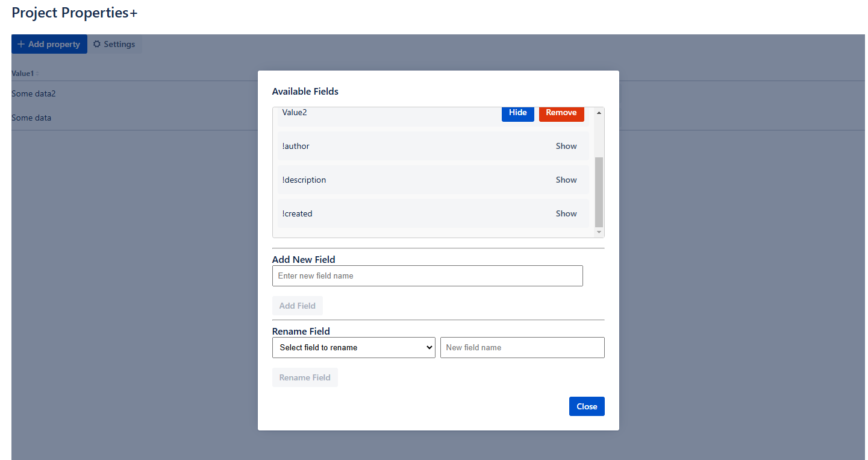
Task: Open the Select field to rename dropdown
Action: (354, 348)
